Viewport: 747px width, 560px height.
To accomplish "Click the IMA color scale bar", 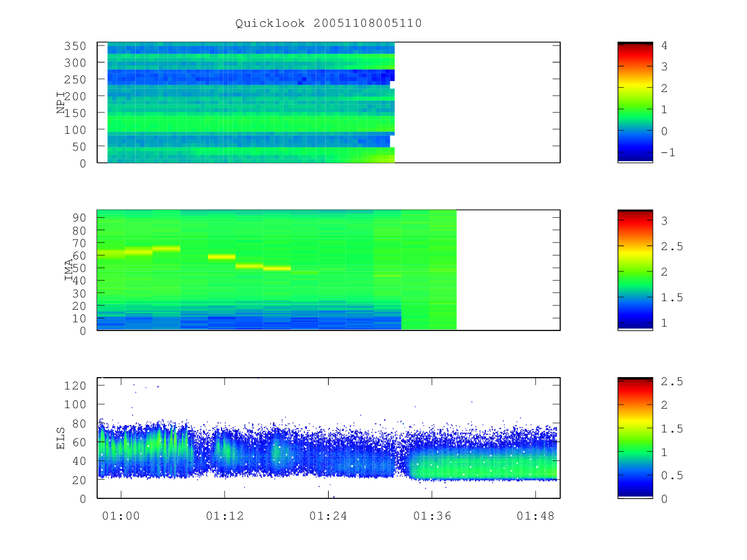I will [x=635, y=270].
